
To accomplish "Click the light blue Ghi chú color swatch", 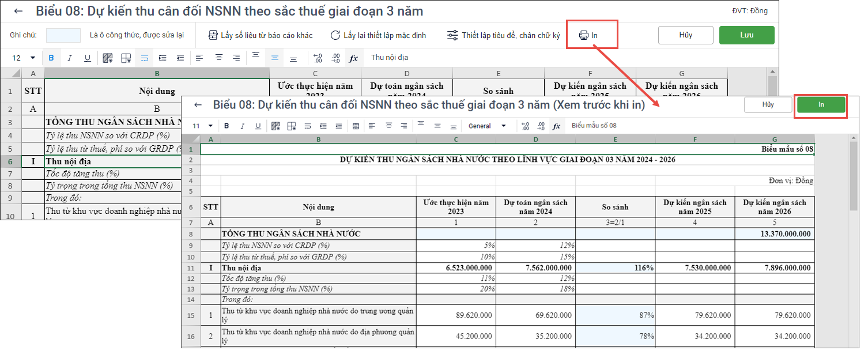I will [x=63, y=35].
